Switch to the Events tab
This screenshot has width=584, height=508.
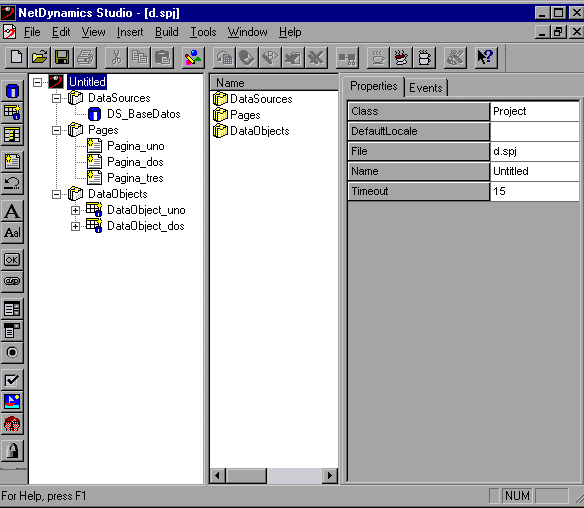[426, 88]
